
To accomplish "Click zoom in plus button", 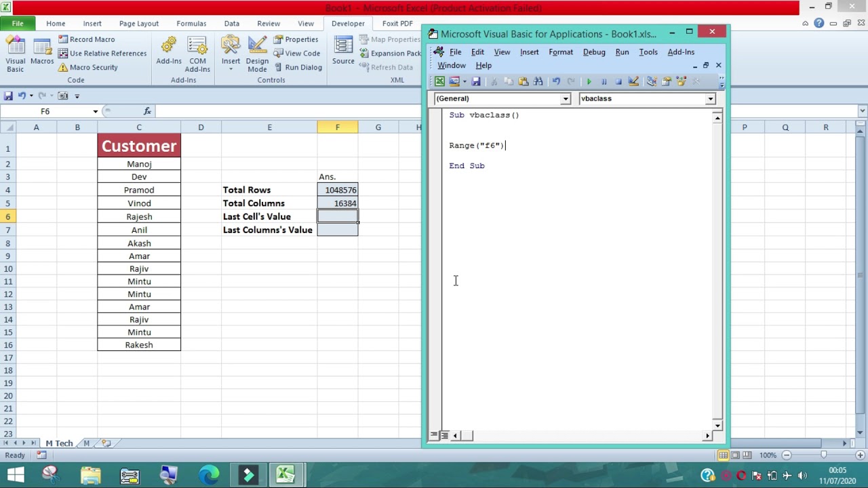I will [x=860, y=455].
